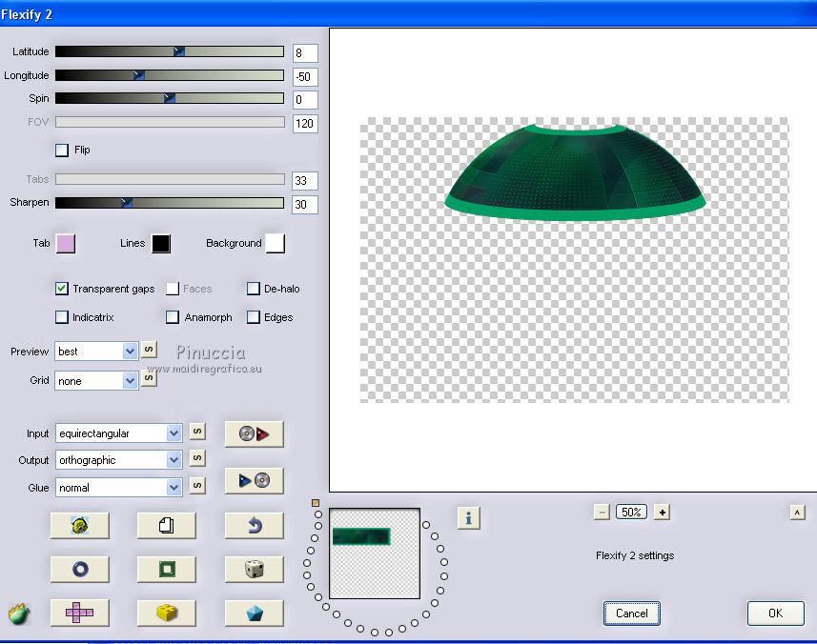Click the Spin slider track
The width and height of the screenshot is (817, 644).
(x=170, y=98)
